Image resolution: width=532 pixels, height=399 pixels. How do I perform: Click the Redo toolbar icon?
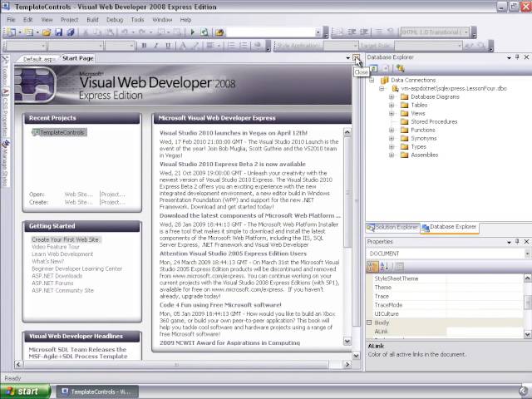(x=142, y=32)
